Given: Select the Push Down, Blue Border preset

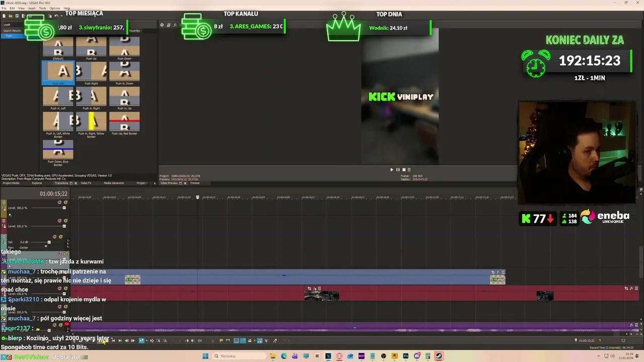Looking at the screenshot, I should (58, 152).
